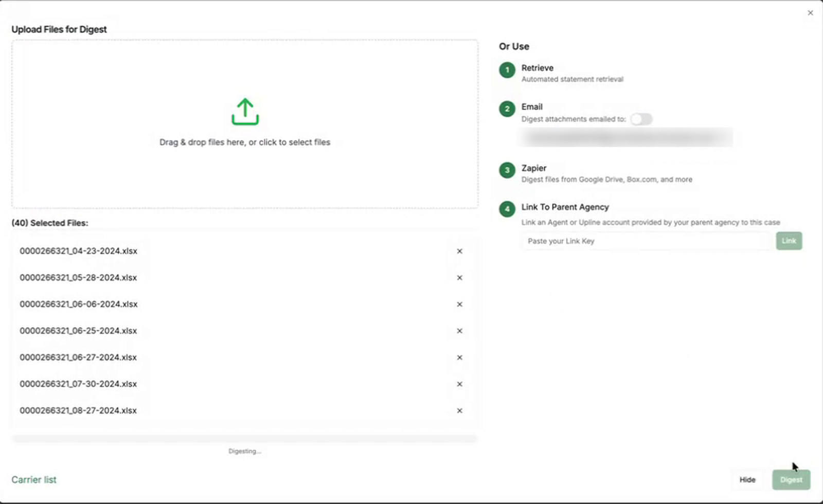
Task: Click the Email option heading
Action: pos(532,107)
